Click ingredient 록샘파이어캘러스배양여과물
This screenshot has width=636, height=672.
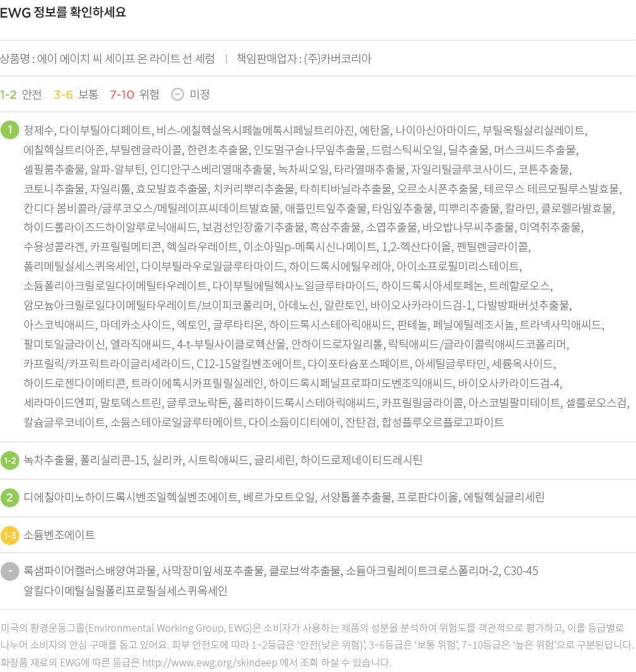coord(89,571)
